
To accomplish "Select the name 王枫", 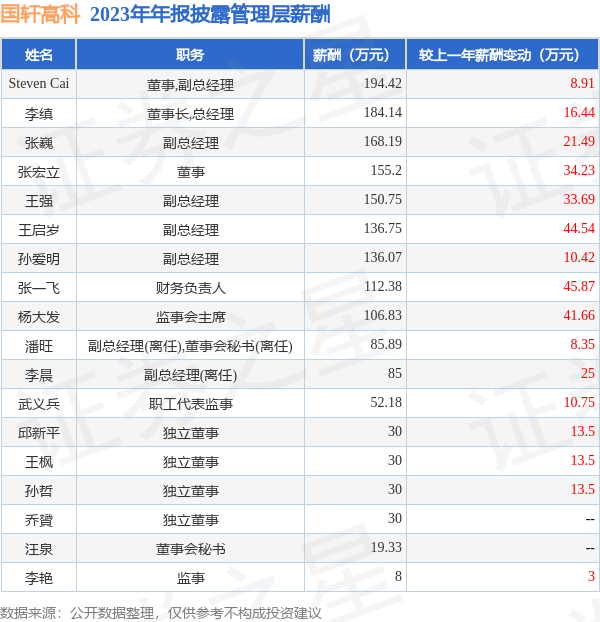I will [x=38, y=462].
